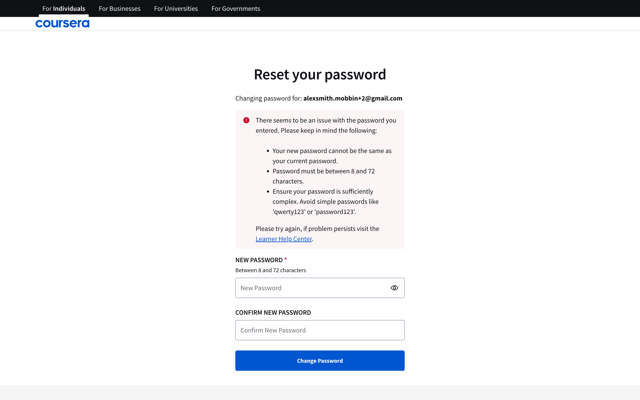Open the For Individuals tab
Viewport: 640px width, 400px height.
64,9
